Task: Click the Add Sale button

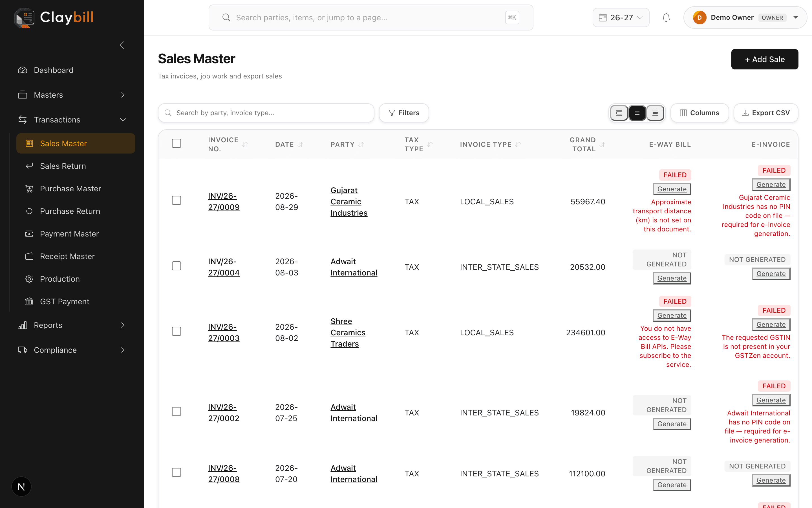Action: pyautogui.click(x=765, y=59)
